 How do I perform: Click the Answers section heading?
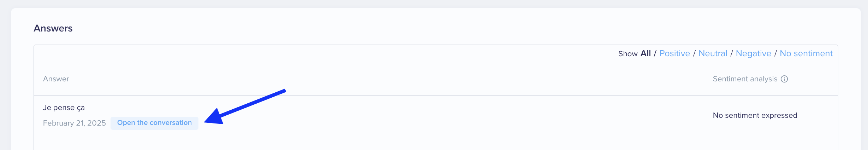point(53,28)
